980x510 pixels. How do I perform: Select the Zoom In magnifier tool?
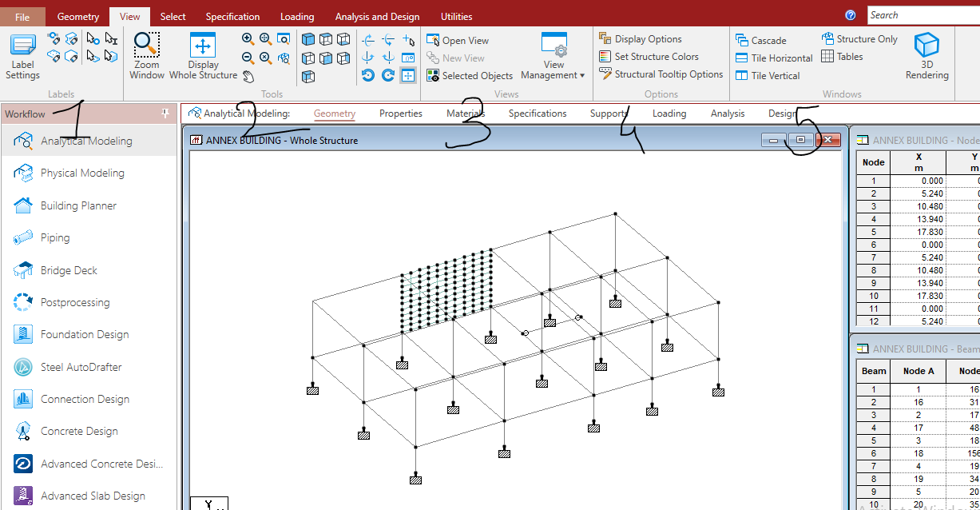pyautogui.click(x=248, y=38)
